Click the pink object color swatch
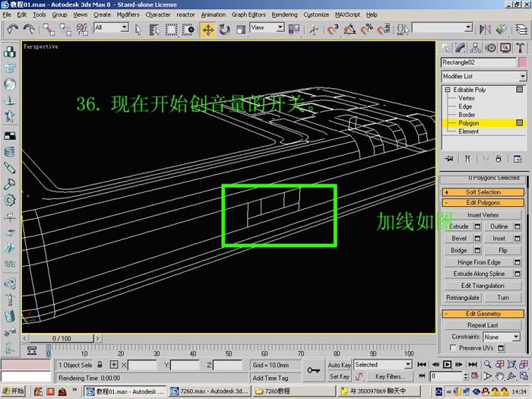This screenshot has width=532, height=399. [523, 62]
